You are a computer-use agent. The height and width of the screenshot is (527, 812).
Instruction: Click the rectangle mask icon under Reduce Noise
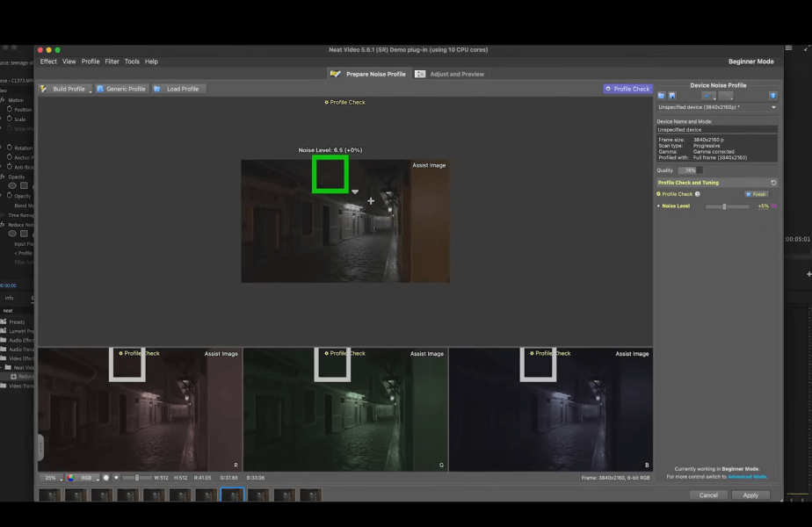[x=24, y=234]
